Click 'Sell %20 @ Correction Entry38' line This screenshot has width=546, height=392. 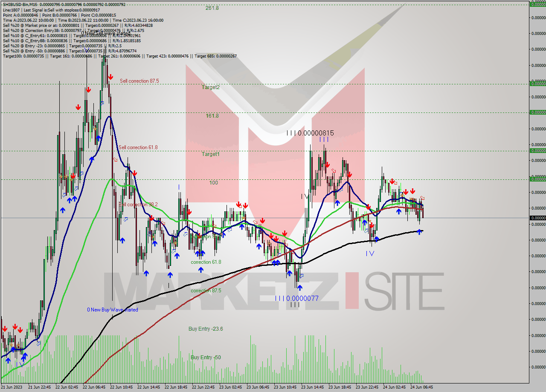point(73,30)
